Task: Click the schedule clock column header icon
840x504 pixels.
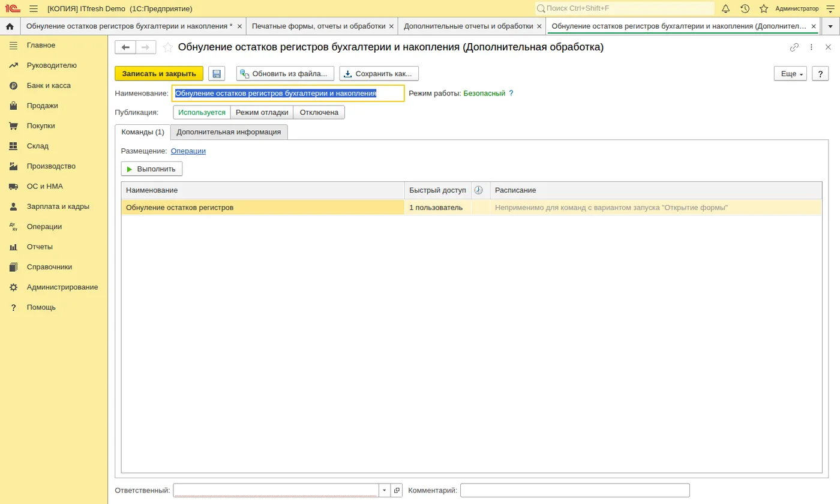Action: [x=478, y=190]
